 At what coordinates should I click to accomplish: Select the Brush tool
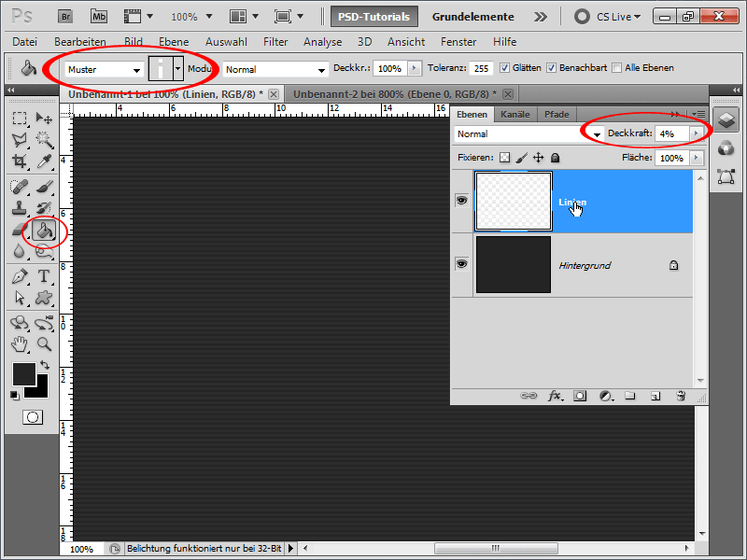pyautogui.click(x=44, y=187)
